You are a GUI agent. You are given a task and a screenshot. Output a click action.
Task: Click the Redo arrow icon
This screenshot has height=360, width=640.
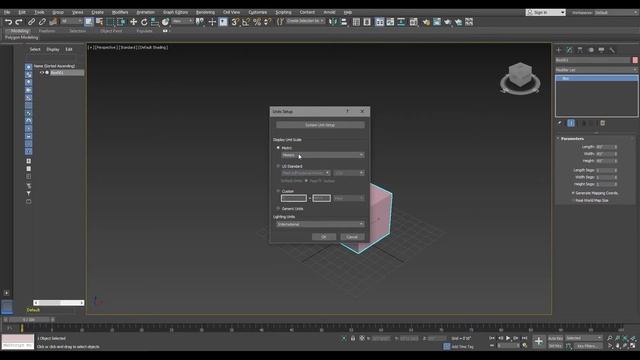click(19, 22)
